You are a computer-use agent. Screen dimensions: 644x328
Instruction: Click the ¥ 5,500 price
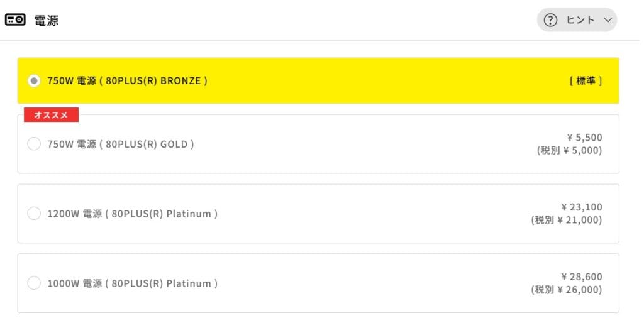584,138
